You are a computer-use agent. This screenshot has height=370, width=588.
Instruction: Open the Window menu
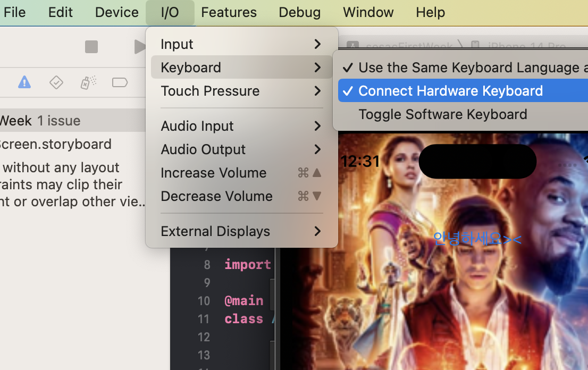pyautogui.click(x=368, y=12)
